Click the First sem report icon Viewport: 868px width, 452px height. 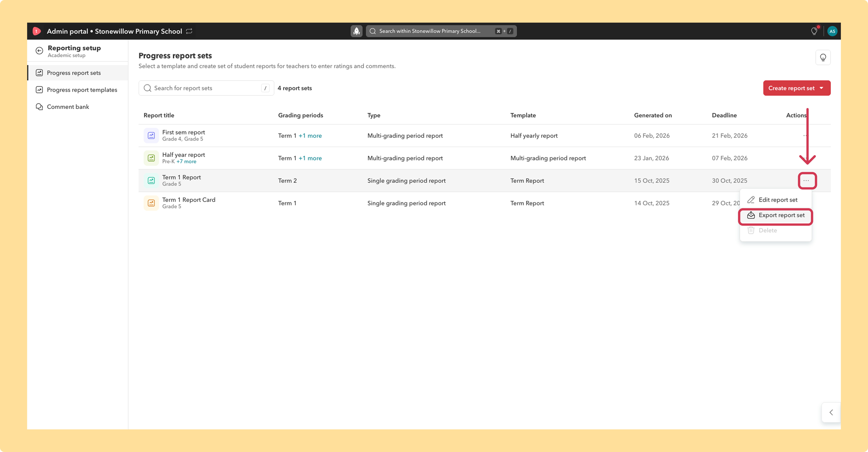click(151, 136)
